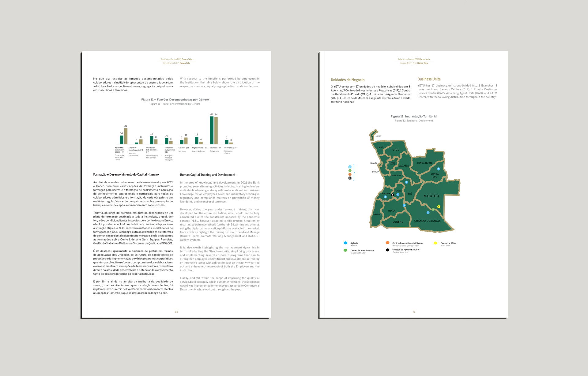Click the green bar labeled 45

(212, 130)
